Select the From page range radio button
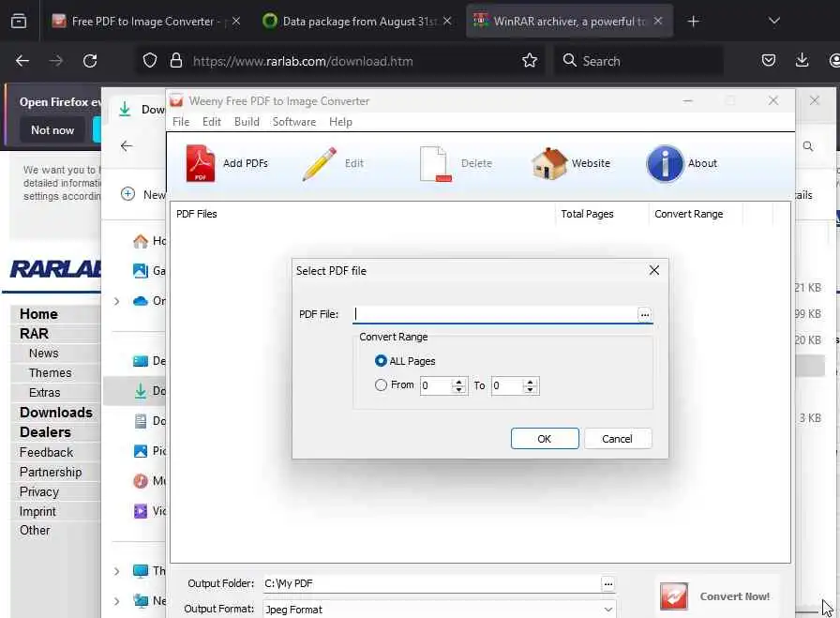The height and width of the screenshot is (618, 840). click(x=381, y=384)
